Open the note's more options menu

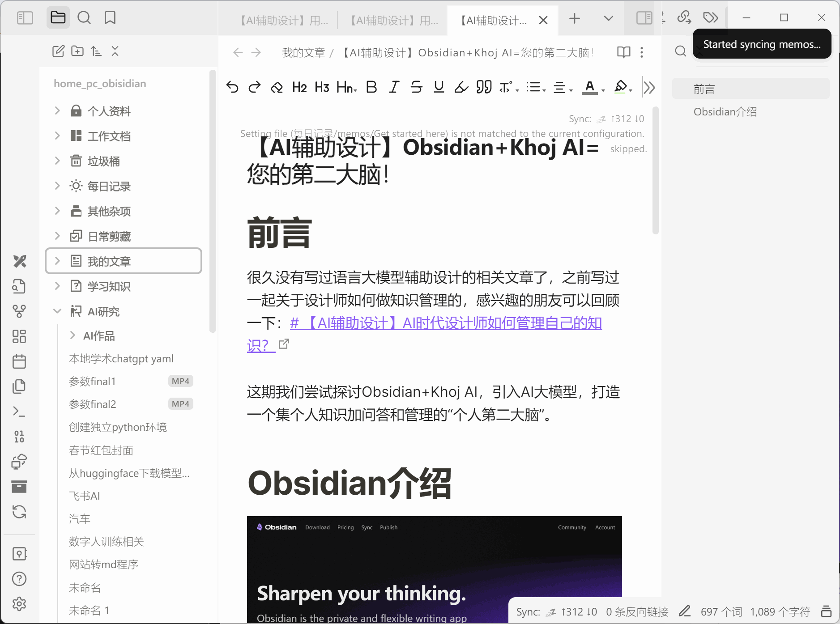click(642, 52)
